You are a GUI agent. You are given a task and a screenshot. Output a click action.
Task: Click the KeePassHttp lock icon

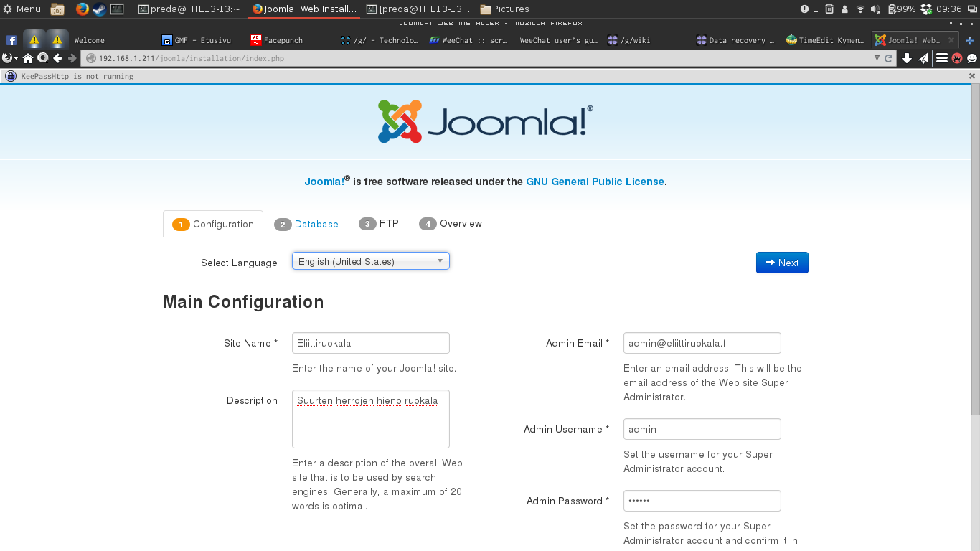pos(11,76)
